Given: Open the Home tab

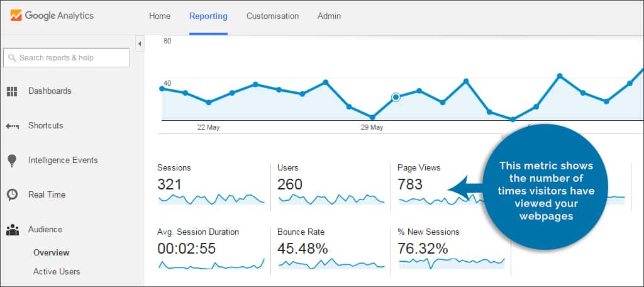Looking at the screenshot, I should [159, 16].
